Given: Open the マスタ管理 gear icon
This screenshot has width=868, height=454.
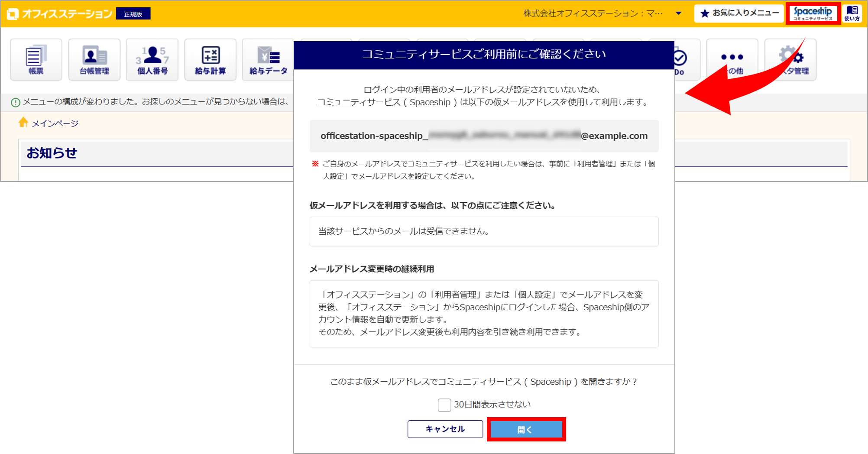Looking at the screenshot, I should coord(790,60).
